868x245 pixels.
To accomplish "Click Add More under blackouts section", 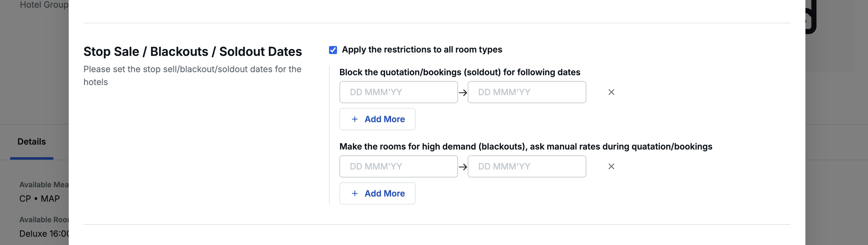I will (x=377, y=193).
